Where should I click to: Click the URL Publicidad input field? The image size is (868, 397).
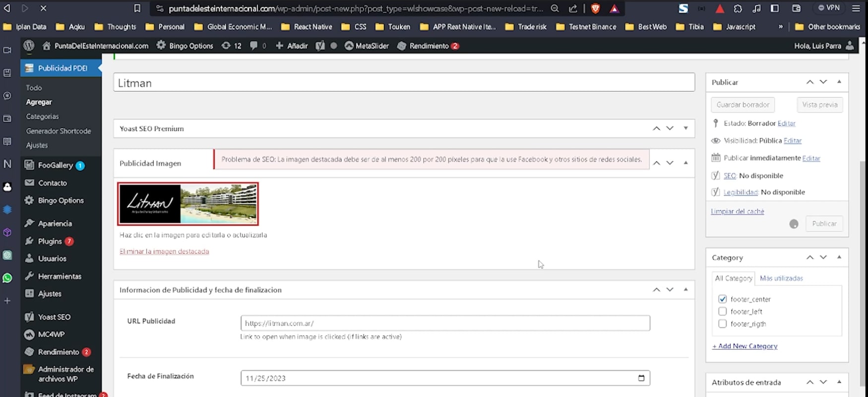[445, 323]
